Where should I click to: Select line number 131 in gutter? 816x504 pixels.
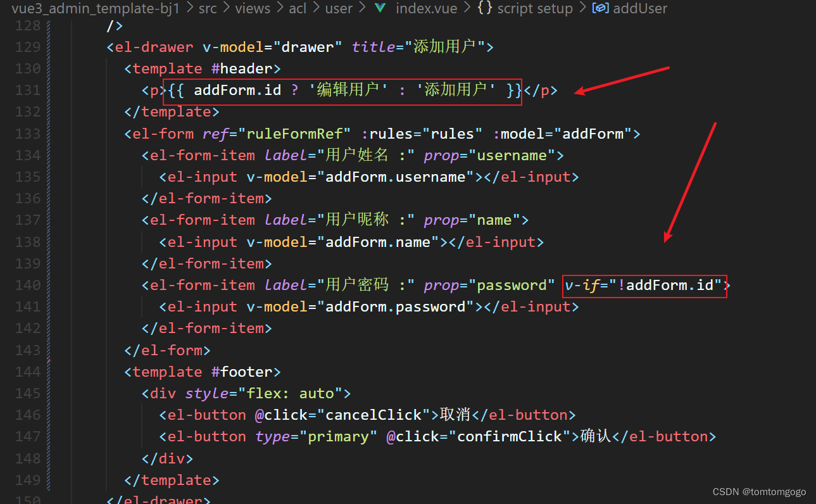point(27,91)
